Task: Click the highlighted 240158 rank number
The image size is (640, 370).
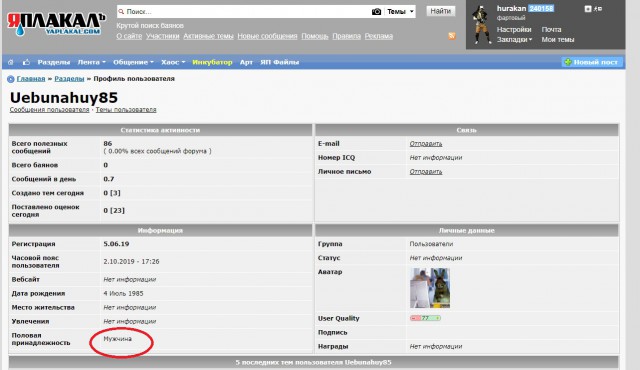Action: click(x=541, y=8)
